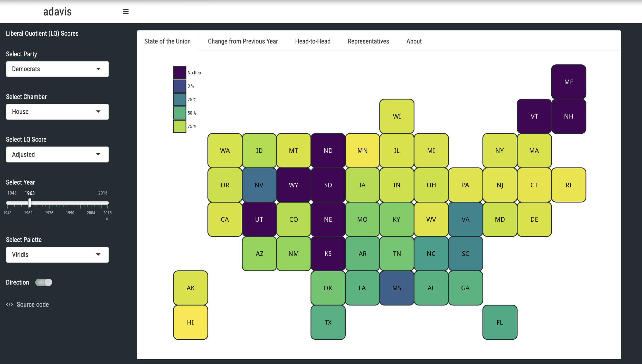The image size is (642, 364).
Task: Open the Viridis palette dropdown
Action: [57, 254]
